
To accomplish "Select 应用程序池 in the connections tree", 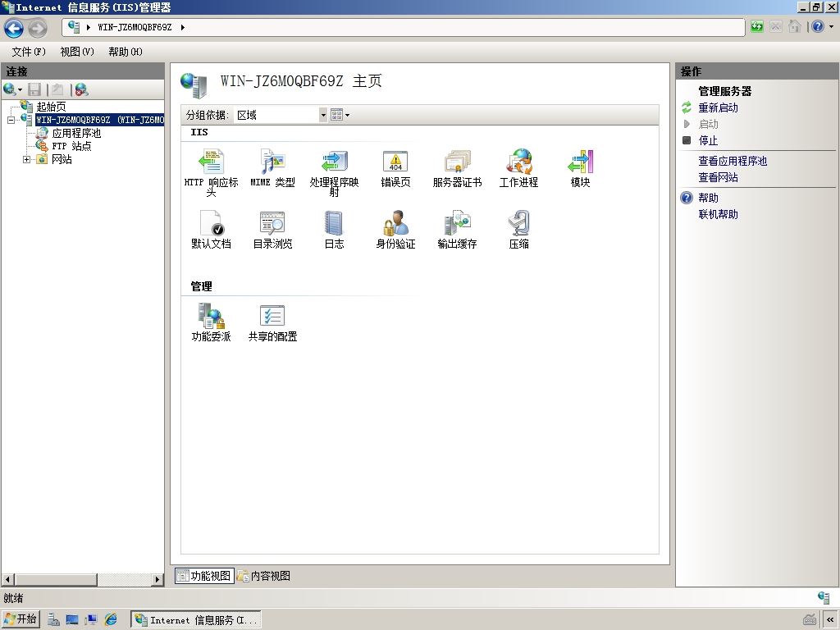I will (76, 133).
